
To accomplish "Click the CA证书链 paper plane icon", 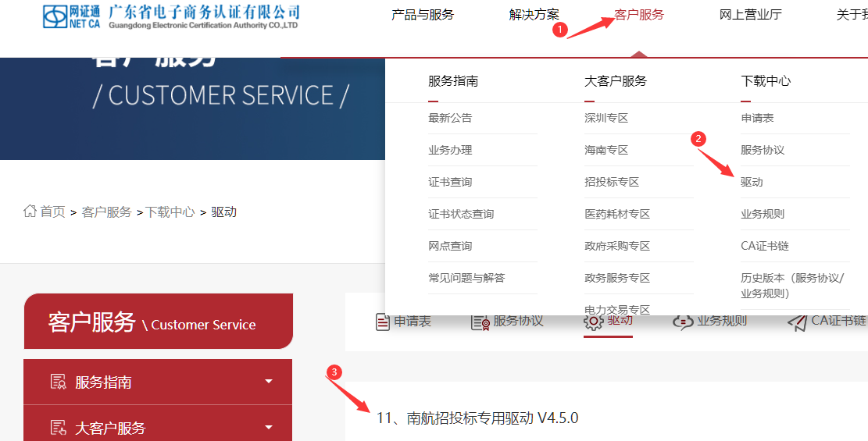I will 797,322.
